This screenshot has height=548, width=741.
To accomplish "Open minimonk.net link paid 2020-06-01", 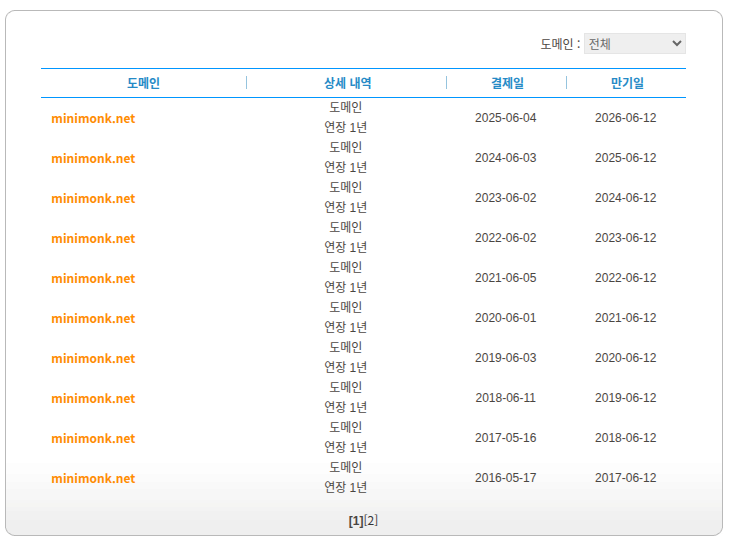I will 93,319.
